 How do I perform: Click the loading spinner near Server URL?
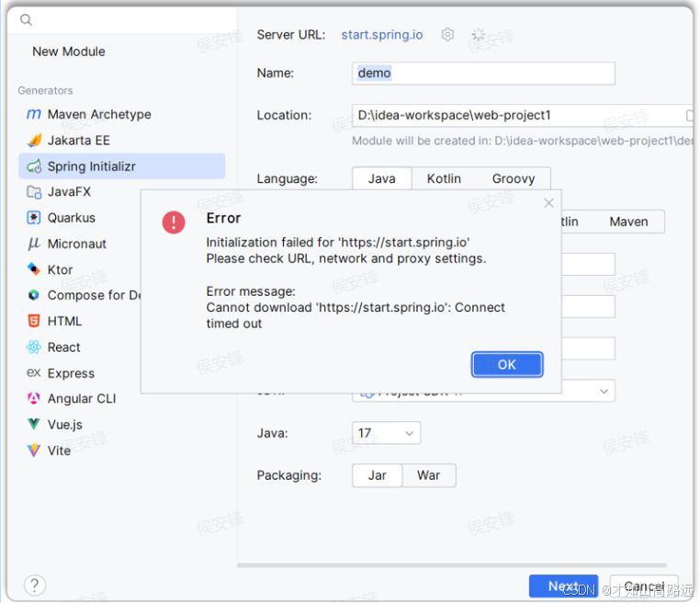coord(478,34)
